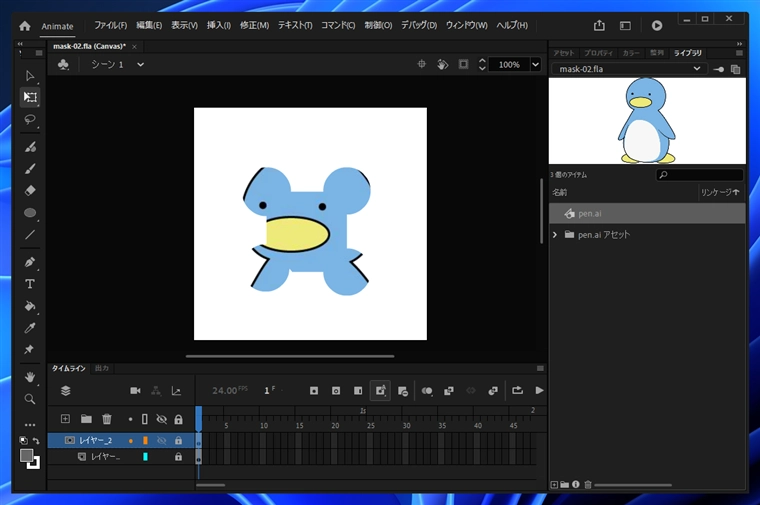Screen dimensions: 760x505
Task: Unlock the masked lower layer
Action: (x=178, y=457)
